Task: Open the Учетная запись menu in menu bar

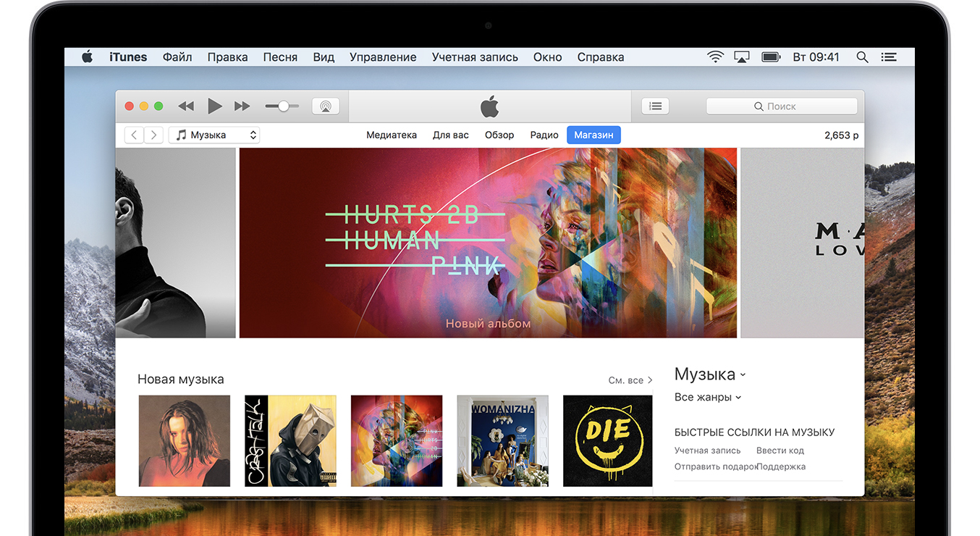Action: (475, 57)
